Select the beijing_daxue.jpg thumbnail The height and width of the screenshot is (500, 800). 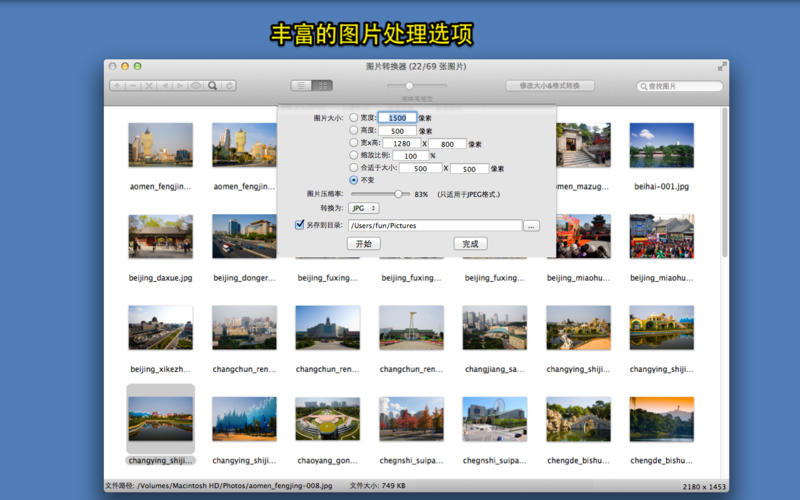point(161,237)
